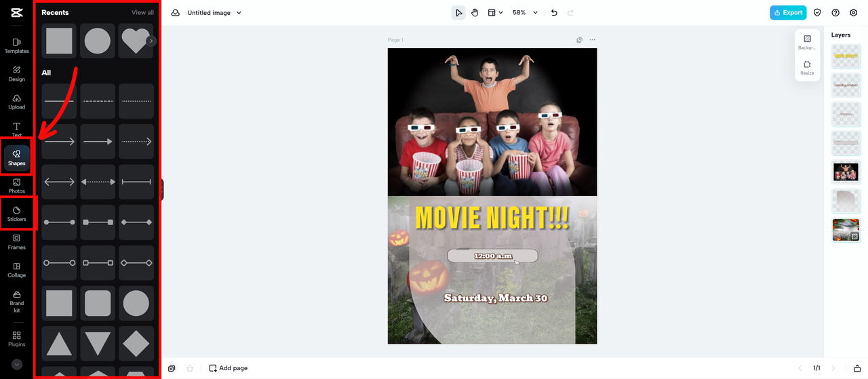The image size is (868, 379).
Task: Select the MOVIE NIGHT text layer thumbnail
Action: coord(846,56)
